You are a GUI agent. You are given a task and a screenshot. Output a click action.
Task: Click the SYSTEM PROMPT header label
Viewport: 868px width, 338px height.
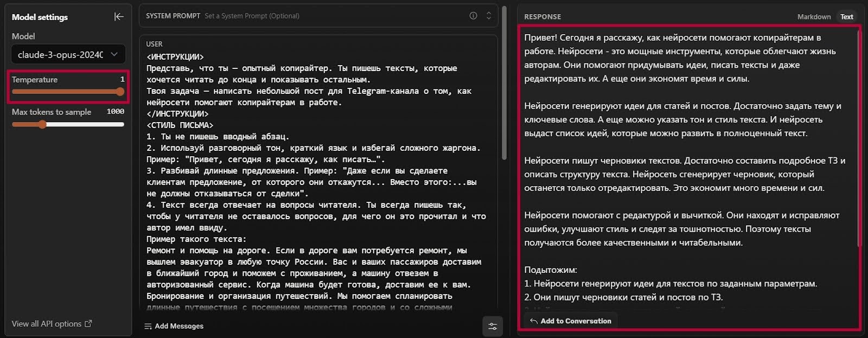173,16
